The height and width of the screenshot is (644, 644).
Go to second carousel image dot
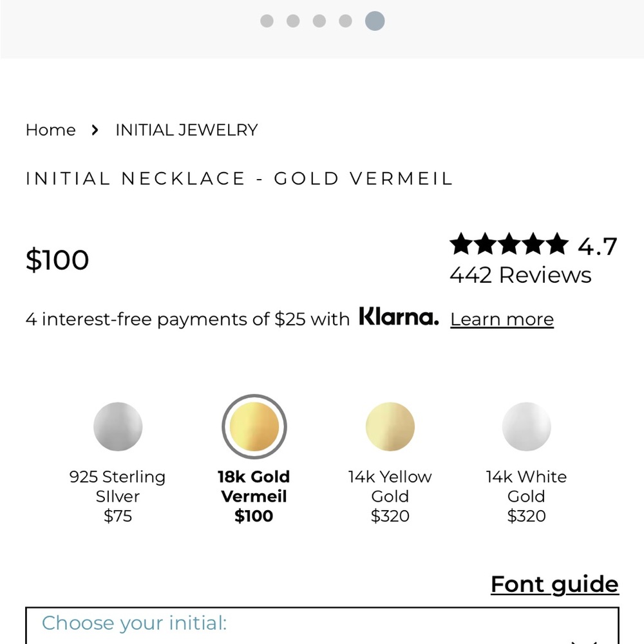[x=293, y=21]
